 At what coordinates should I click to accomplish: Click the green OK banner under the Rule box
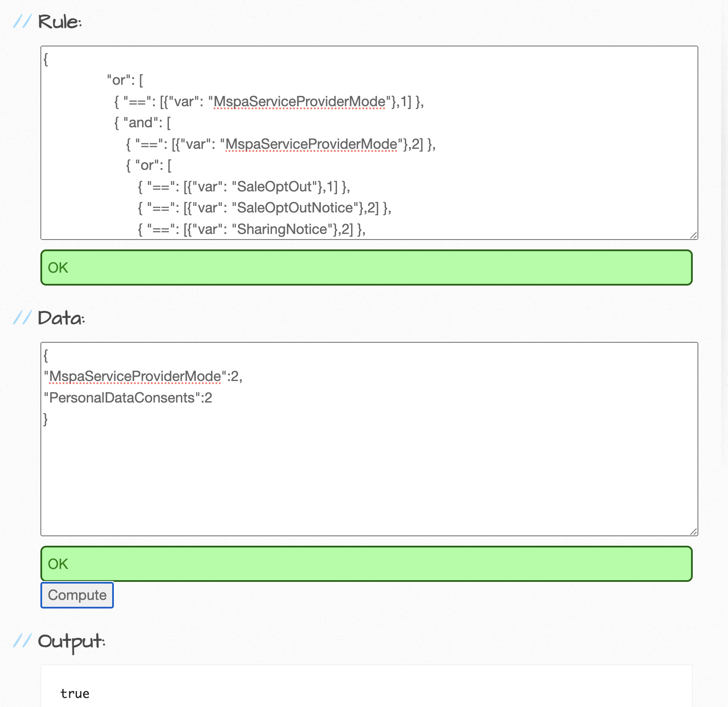pyautogui.click(x=365, y=267)
